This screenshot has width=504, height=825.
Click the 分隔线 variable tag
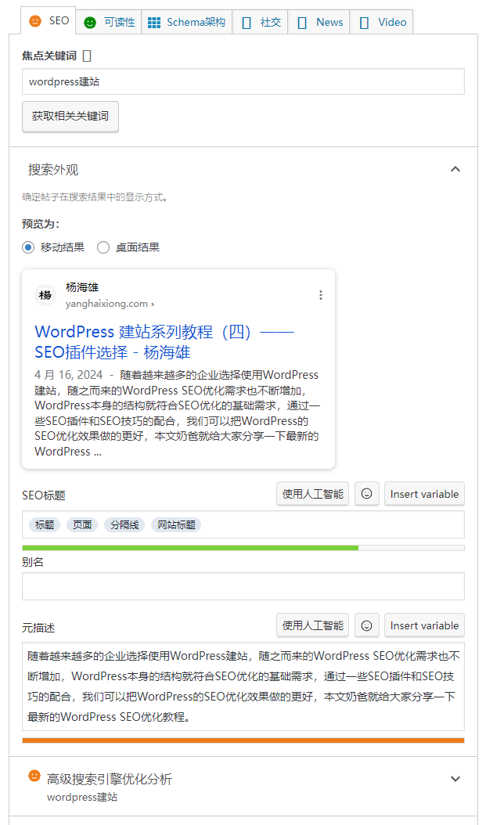click(124, 524)
